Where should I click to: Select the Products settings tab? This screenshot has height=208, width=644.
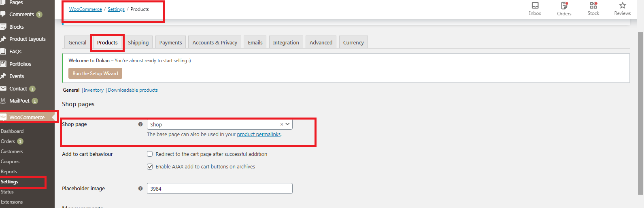click(107, 42)
